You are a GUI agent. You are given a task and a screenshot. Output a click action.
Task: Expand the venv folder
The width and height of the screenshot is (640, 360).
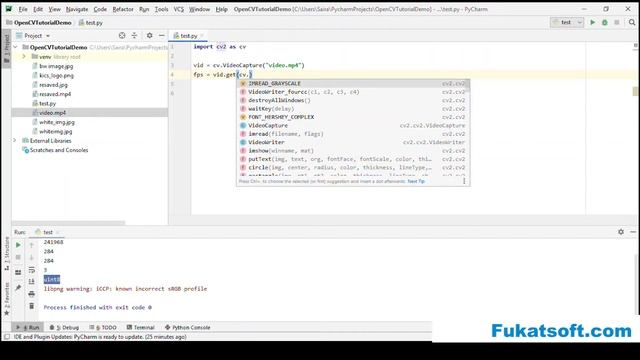click(x=24, y=57)
